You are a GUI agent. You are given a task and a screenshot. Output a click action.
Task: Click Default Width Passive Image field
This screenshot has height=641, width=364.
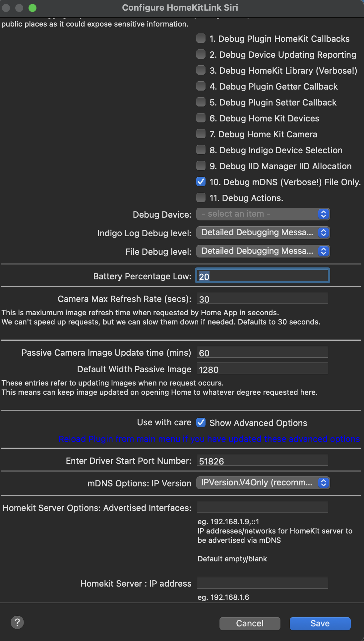tap(263, 369)
